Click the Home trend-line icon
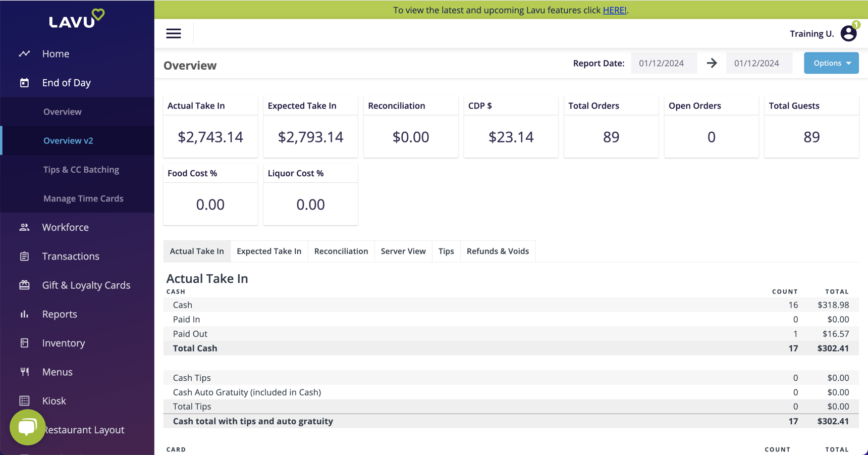This screenshot has height=455, width=868. [24, 54]
